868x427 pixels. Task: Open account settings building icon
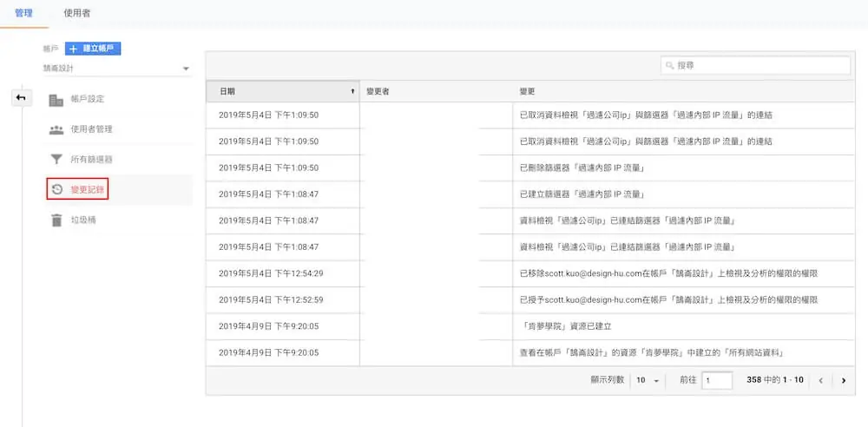(x=56, y=100)
